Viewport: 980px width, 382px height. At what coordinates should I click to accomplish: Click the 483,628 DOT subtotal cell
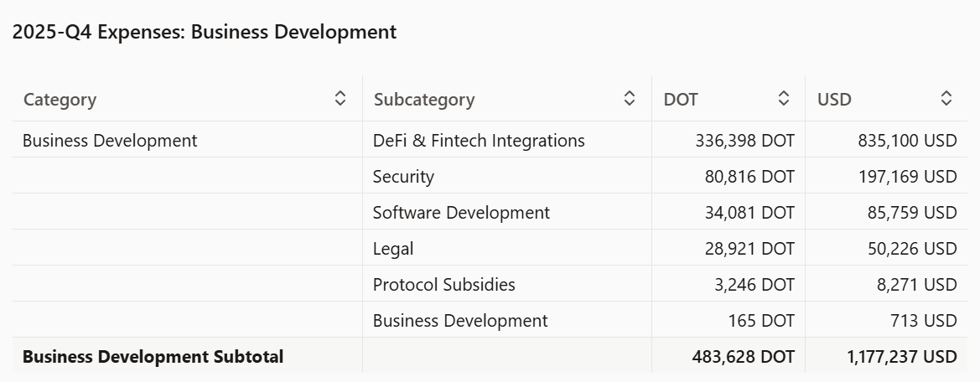click(743, 357)
